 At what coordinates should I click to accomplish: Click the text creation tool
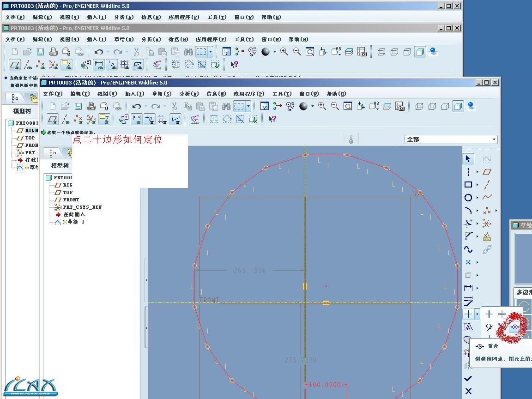(x=468, y=327)
